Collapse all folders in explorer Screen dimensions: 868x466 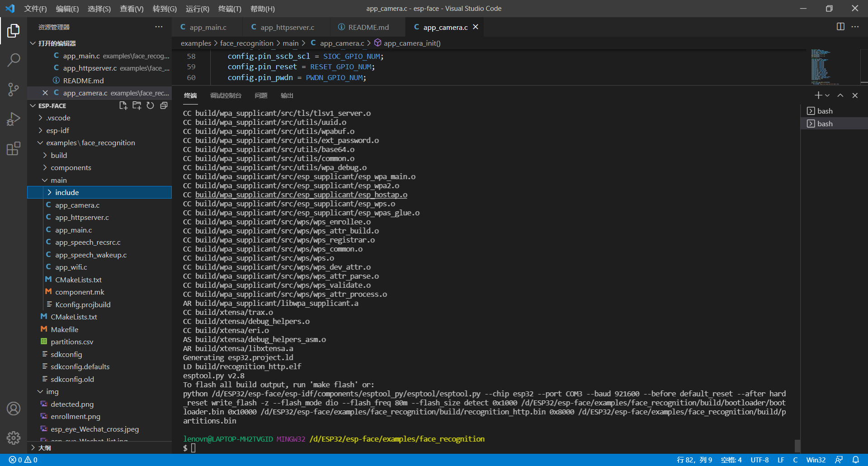[x=164, y=105]
